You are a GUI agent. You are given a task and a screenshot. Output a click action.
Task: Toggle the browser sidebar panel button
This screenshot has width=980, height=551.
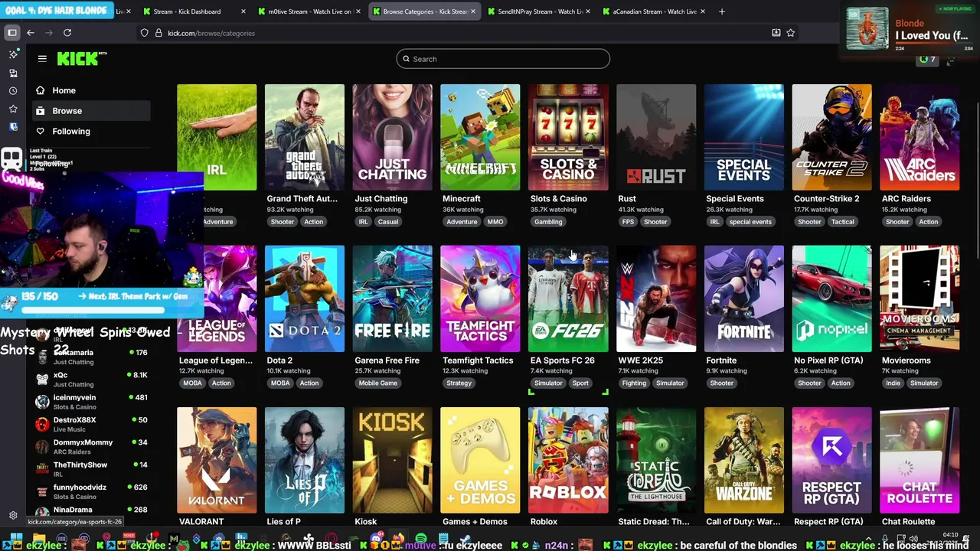tap(12, 33)
